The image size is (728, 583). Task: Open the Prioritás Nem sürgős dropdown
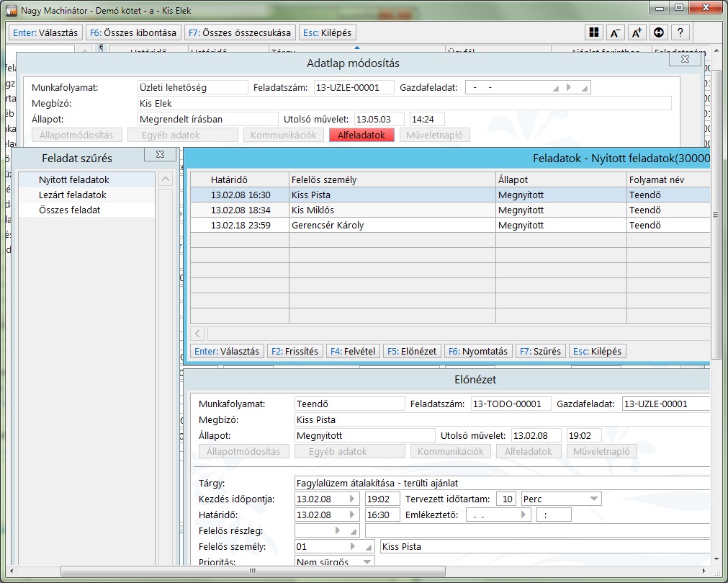(367, 562)
